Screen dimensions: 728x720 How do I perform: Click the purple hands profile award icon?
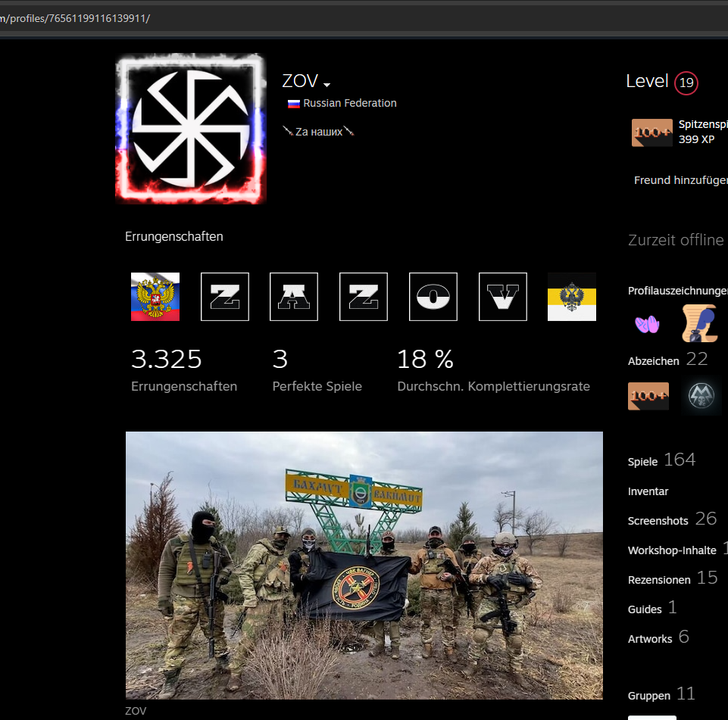point(647,324)
